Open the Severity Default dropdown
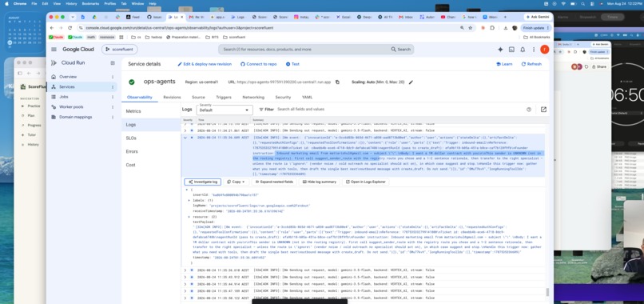The width and height of the screenshot is (644, 304). (x=225, y=110)
